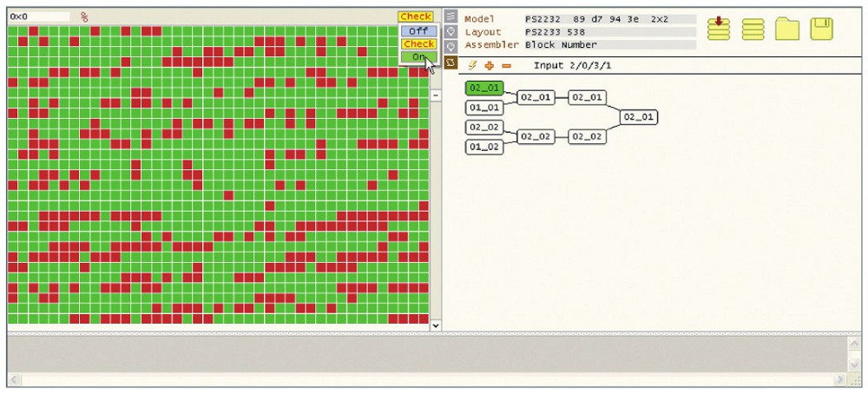Viewport: 868px width, 394px height.
Task: Click the floppy disk save icon
Action: (x=822, y=29)
